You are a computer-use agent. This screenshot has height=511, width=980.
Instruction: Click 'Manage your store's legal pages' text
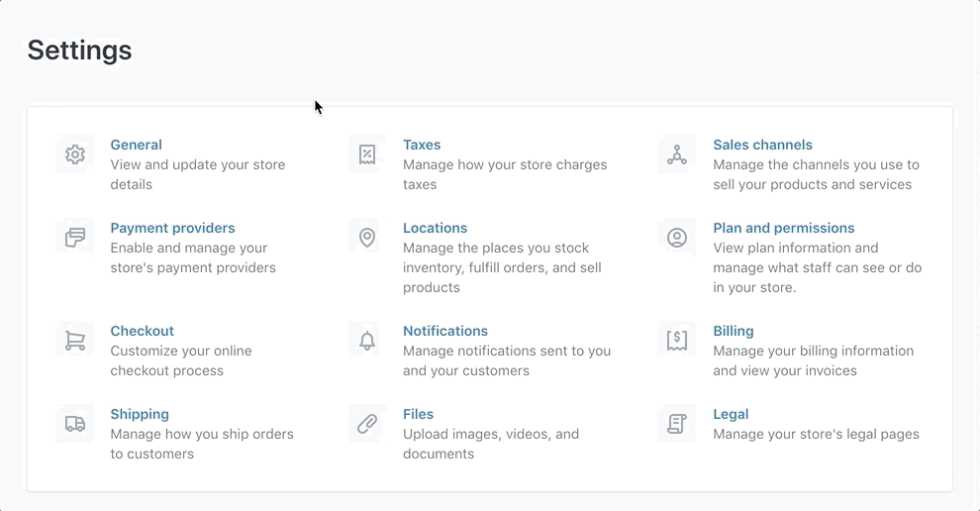click(x=817, y=434)
